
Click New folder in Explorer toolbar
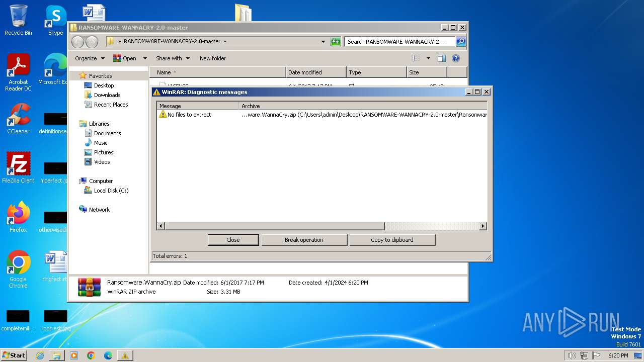[213, 58]
